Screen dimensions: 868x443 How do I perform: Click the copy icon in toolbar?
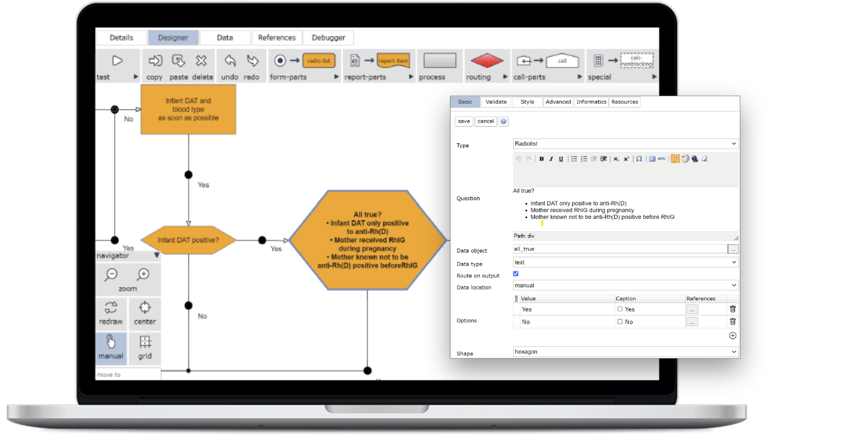click(x=155, y=61)
